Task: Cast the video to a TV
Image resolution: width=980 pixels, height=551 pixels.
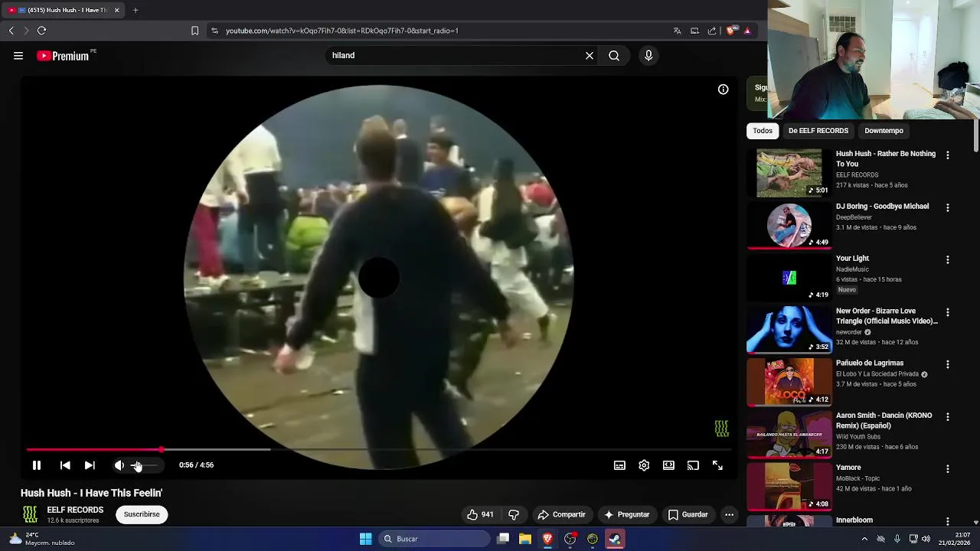Action: (693, 465)
